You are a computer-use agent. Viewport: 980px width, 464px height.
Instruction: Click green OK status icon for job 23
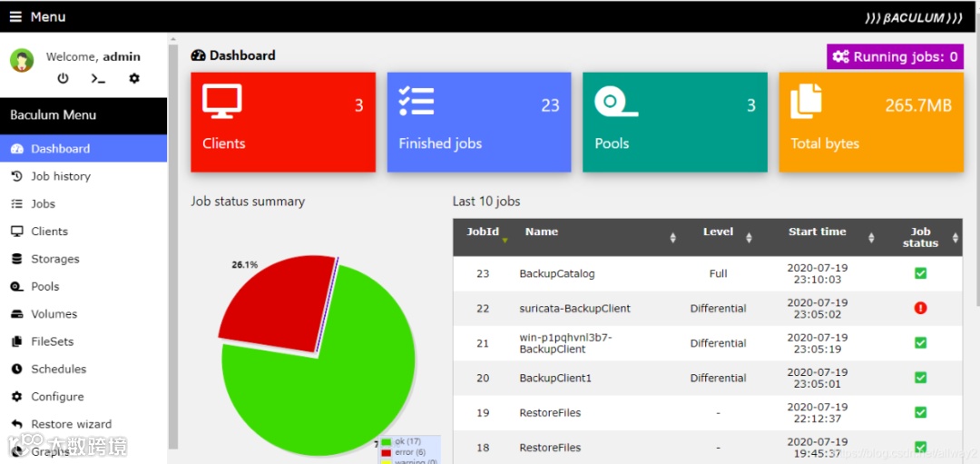920,273
